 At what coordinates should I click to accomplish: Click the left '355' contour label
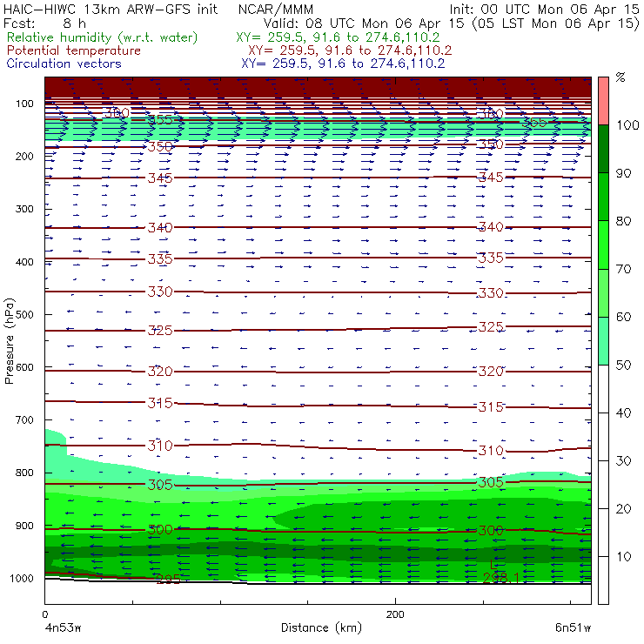(x=160, y=120)
